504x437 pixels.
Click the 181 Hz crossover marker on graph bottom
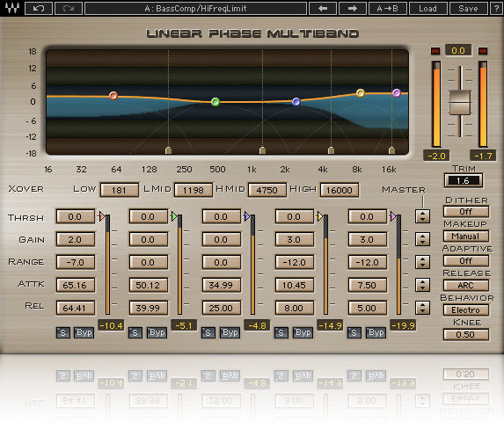168,150
